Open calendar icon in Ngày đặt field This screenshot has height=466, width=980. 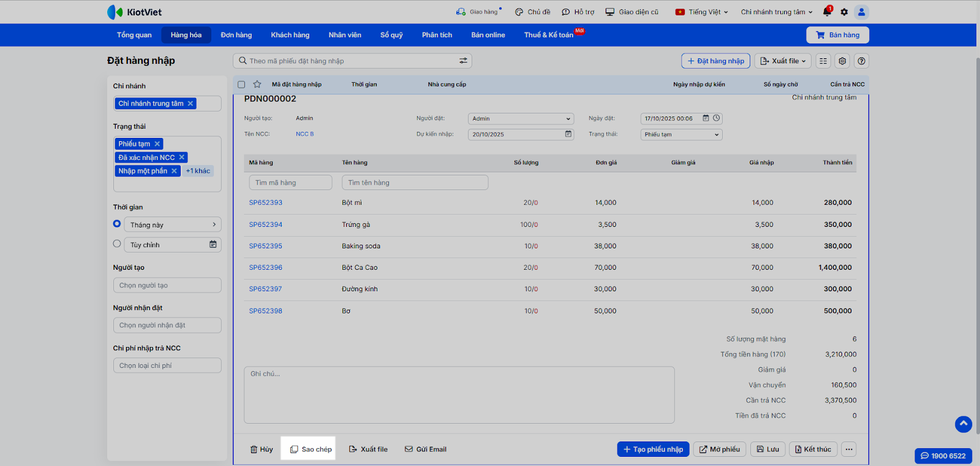(706, 118)
